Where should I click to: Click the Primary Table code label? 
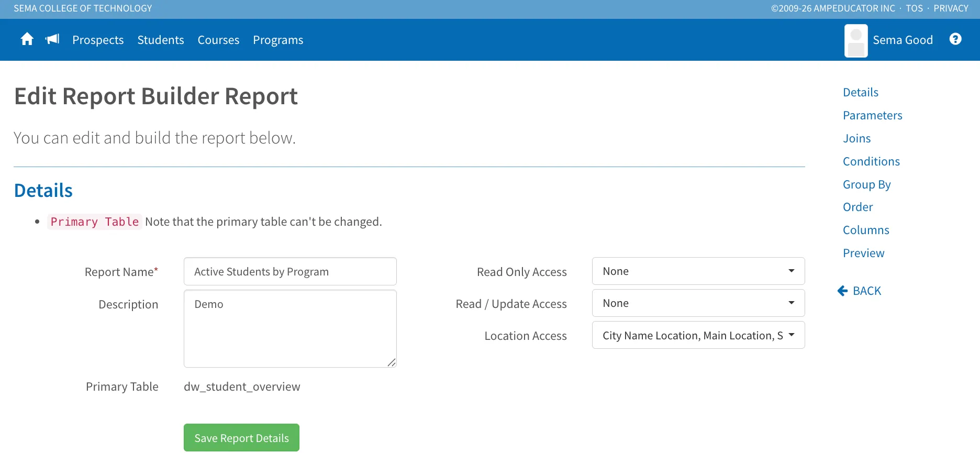point(95,222)
